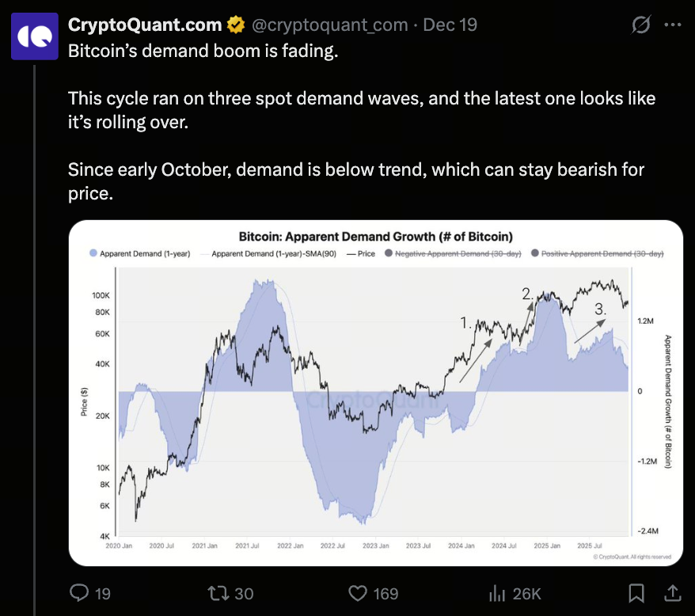Open the CryptoQuant.com display name link
The width and height of the screenshot is (695, 616).
[x=145, y=25]
